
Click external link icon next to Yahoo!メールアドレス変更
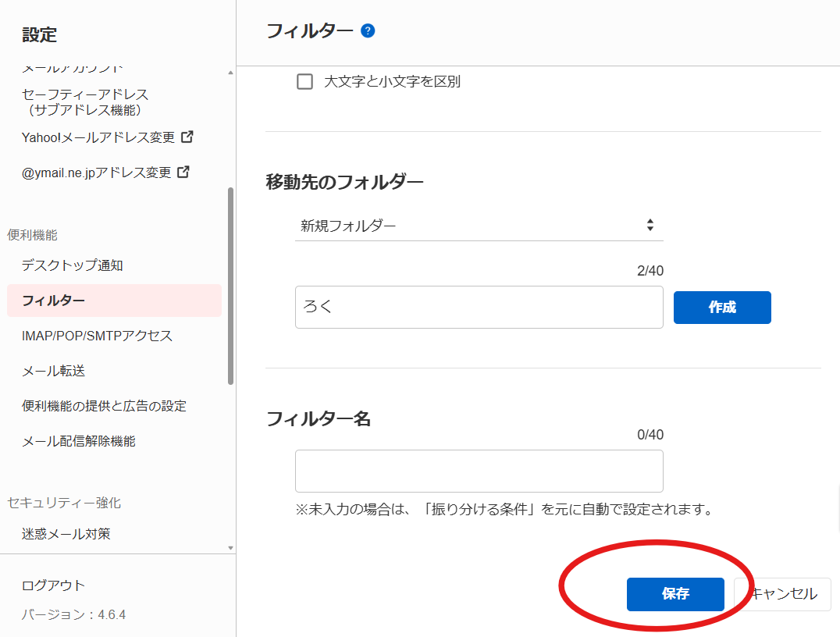point(187,137)
